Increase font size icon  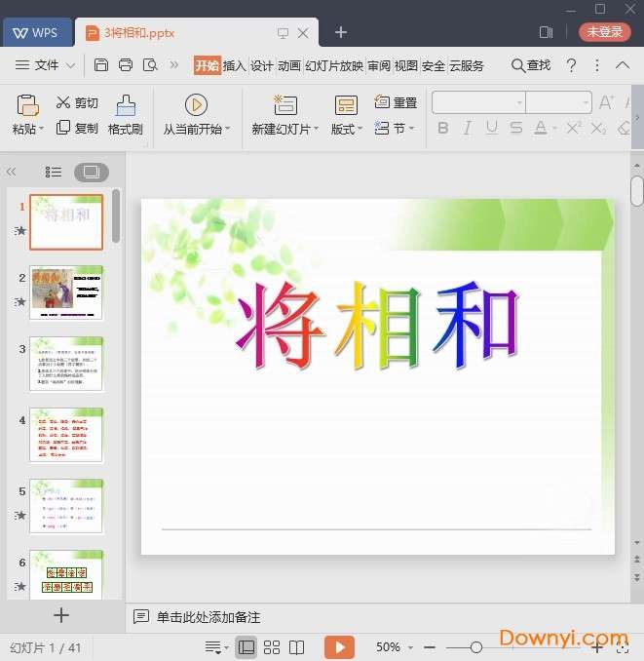coord(607,102)
